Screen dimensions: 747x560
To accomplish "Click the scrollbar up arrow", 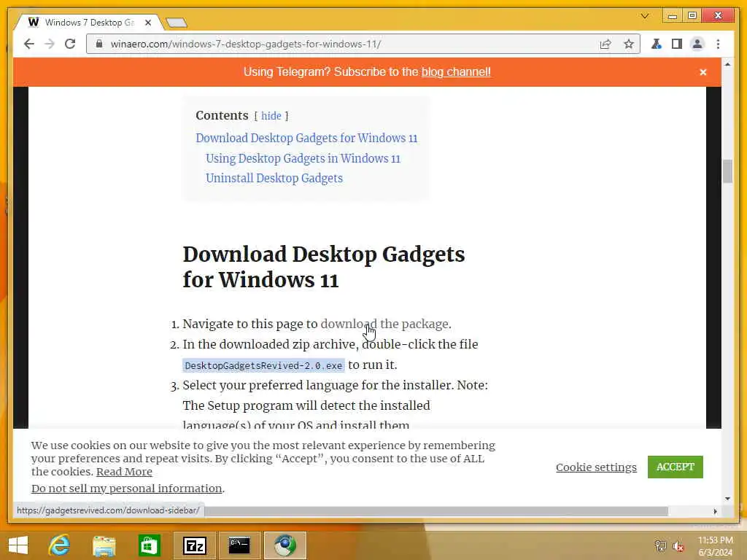I will pyautogui.click(x=727, y=64).
